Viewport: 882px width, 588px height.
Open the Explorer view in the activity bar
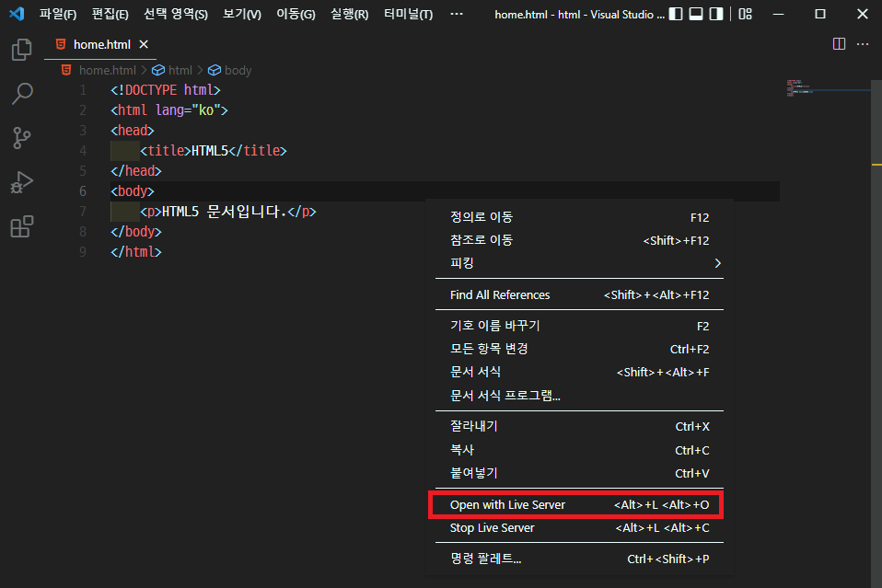[x=21, y=50]
